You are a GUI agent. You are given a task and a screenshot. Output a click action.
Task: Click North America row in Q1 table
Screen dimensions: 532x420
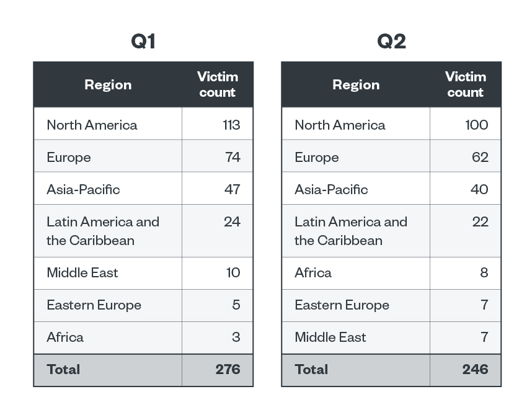pos(92,125)
